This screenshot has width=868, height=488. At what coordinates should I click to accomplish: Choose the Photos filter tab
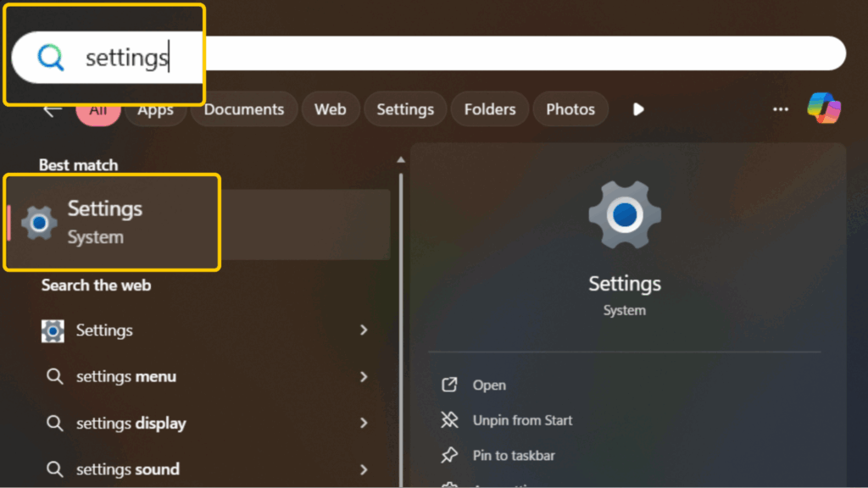tap(570, 109)
